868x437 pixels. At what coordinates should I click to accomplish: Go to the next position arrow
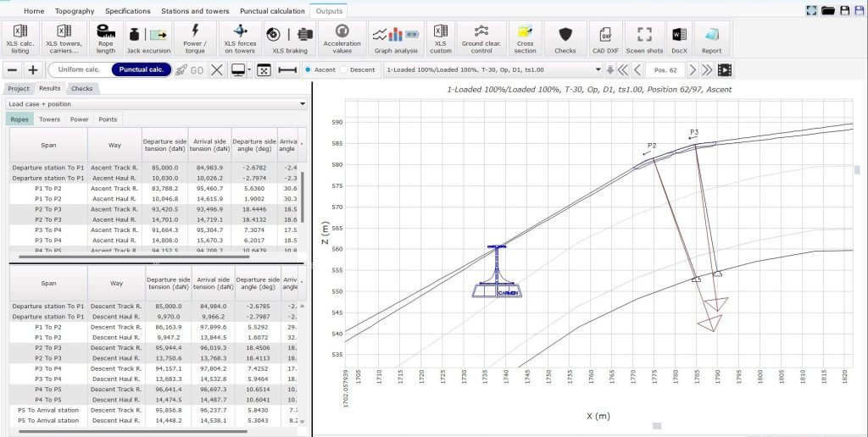[692, 70]
